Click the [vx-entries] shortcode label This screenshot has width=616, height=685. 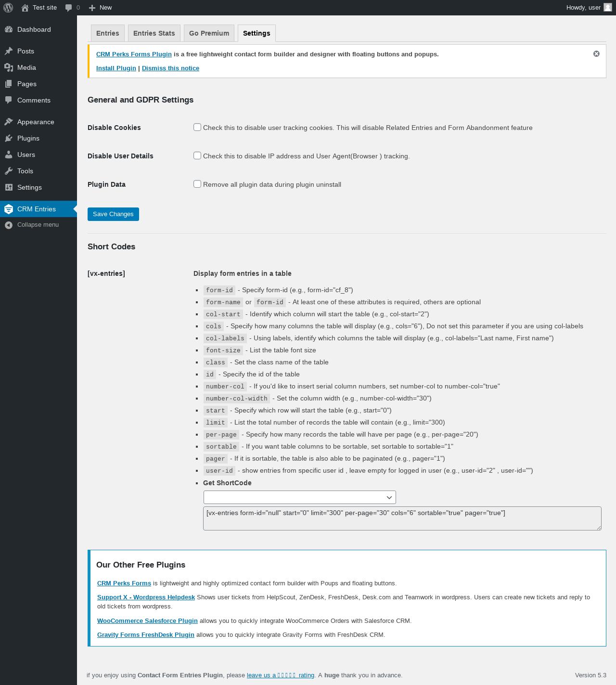click(106, 273)
